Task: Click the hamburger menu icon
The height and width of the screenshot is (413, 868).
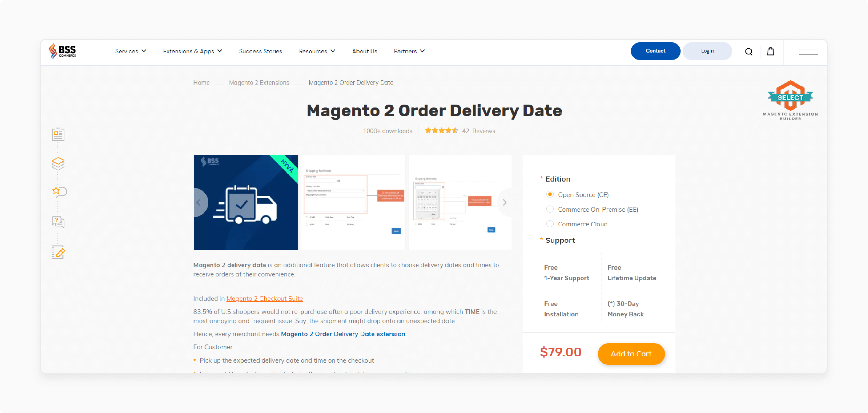Action: coord(808,51)
